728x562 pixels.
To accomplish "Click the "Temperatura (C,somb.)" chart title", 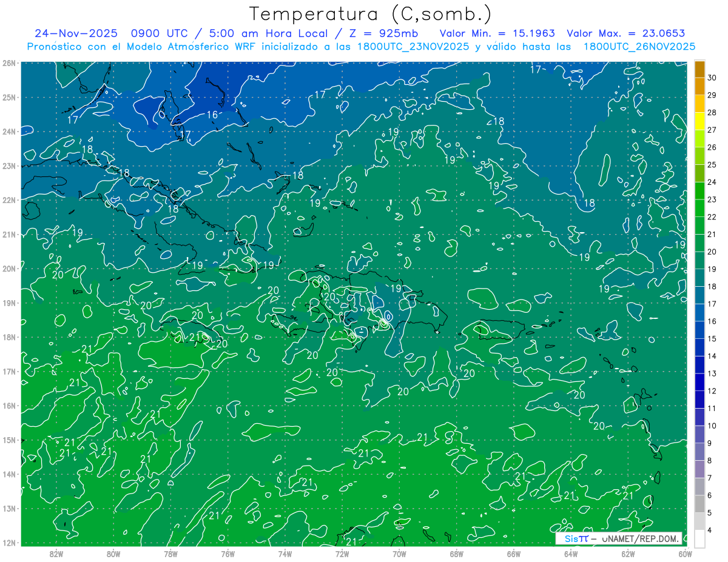I will 371,14.
